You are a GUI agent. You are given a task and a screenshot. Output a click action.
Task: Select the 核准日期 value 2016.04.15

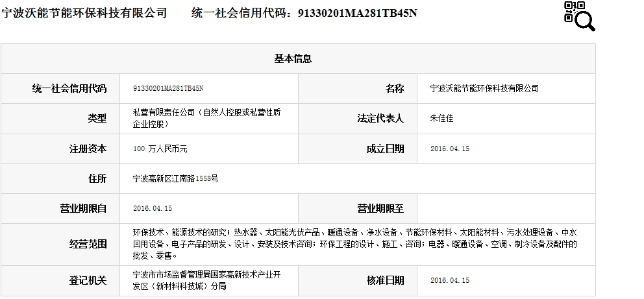click(450, 281)
